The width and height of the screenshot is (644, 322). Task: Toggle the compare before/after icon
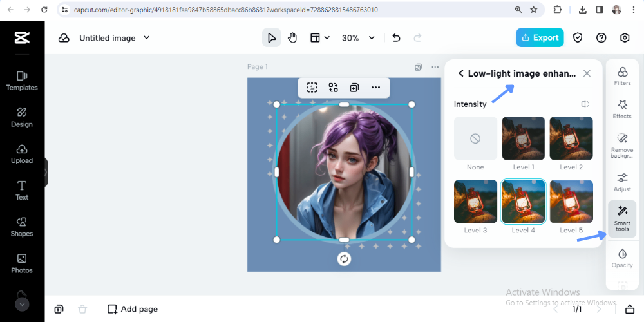click(585, 104)
